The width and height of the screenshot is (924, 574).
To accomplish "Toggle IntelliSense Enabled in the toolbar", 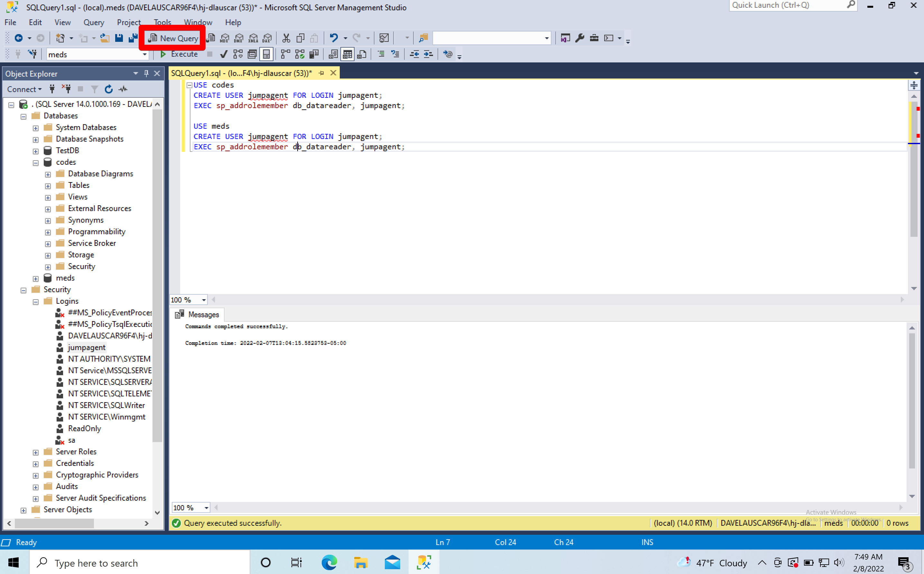I will point(266,54).
